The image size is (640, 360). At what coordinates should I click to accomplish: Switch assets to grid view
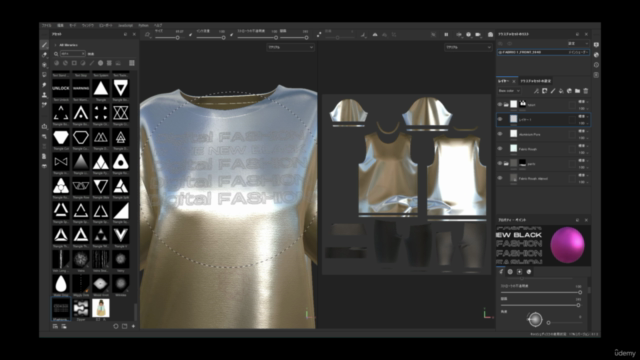132,63
